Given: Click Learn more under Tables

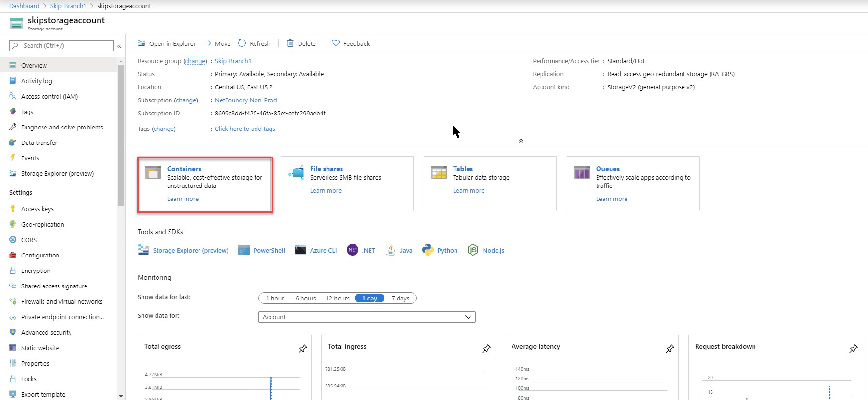Looking at the screenshot, I should pyautogui.click(x=469, y=190).
